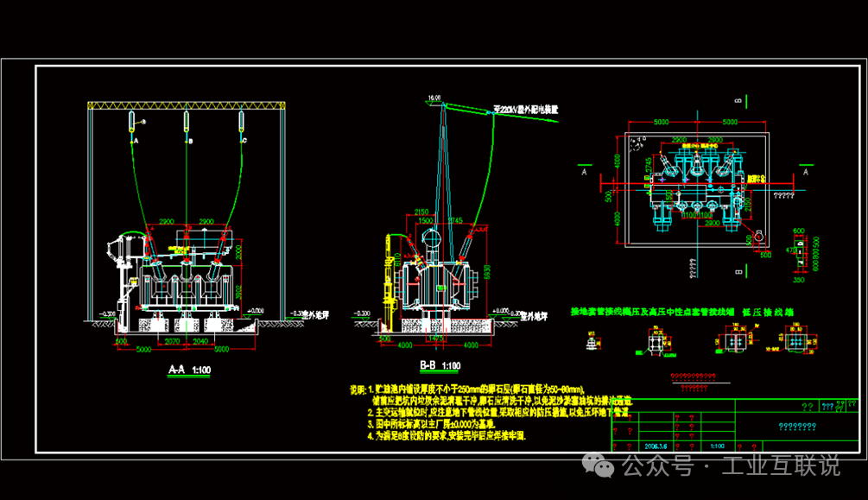
Task: Click the "16.00" elevation label atop the tower
Action: [434, 98]
